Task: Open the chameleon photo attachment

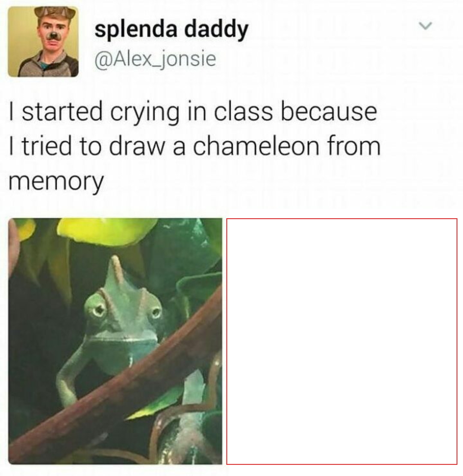Action: (115, 341)
